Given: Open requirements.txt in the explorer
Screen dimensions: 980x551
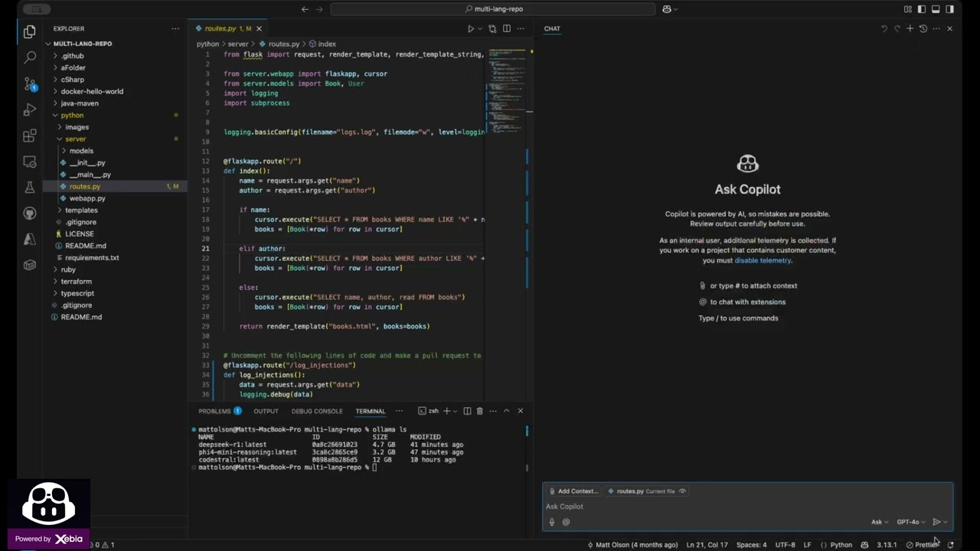Looking at the screenshot, I should (92, 258).
